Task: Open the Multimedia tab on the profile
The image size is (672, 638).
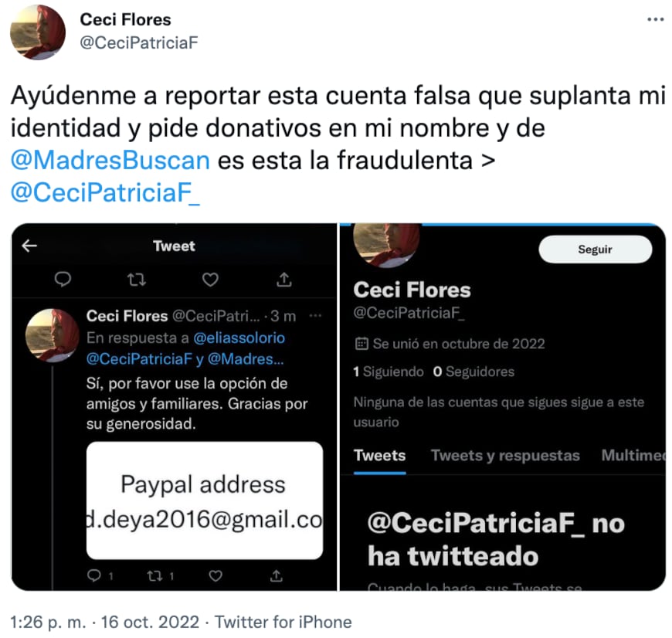Action: point(633,455)
